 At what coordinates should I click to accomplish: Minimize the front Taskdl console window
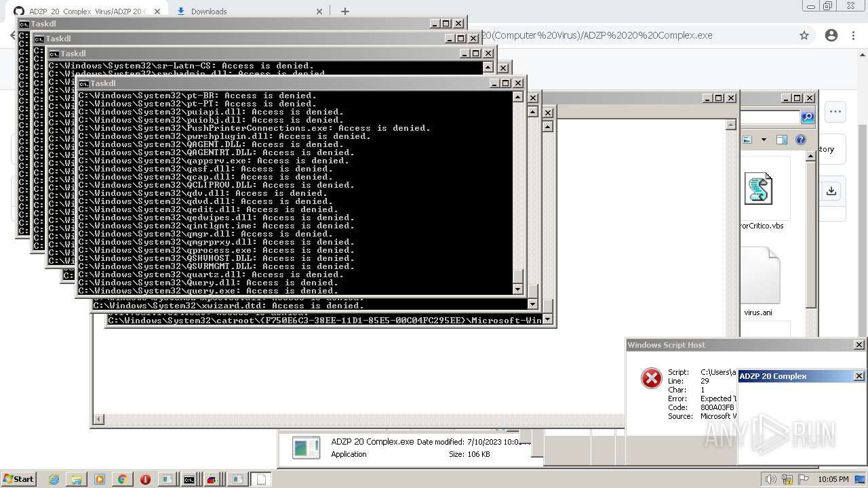[496, 83]
